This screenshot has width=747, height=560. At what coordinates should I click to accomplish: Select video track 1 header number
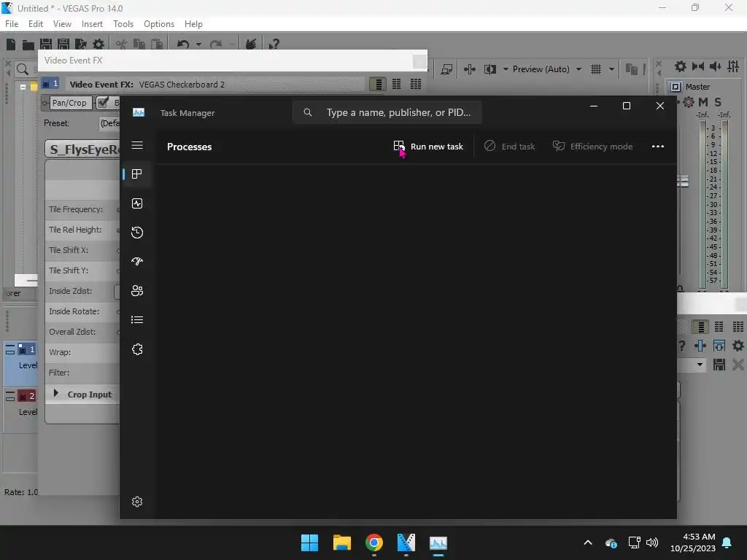[27, 349]
